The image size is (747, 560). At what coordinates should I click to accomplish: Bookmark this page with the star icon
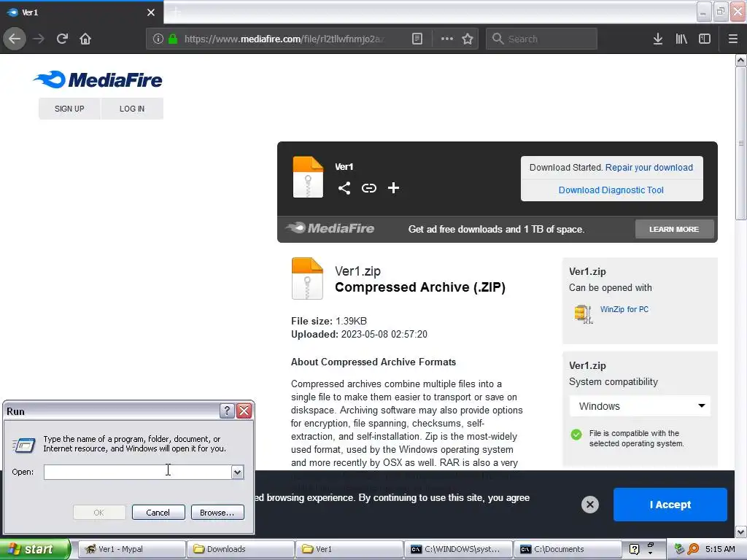point(468,39)
